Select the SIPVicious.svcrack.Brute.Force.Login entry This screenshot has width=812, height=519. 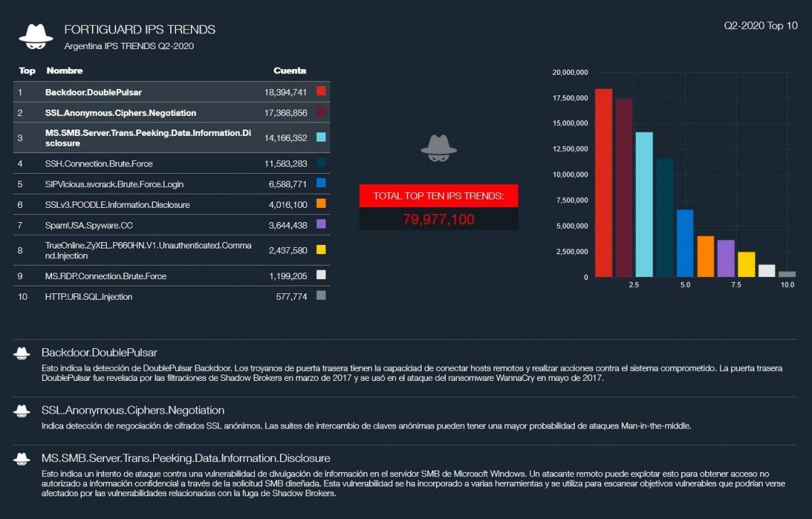point(114,184)
